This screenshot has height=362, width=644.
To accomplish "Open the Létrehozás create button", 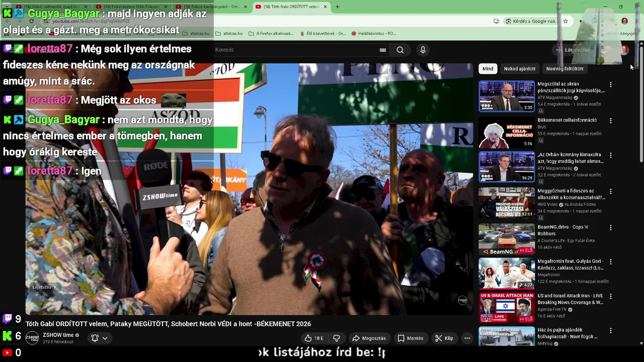I will click(x=573, y=50).
